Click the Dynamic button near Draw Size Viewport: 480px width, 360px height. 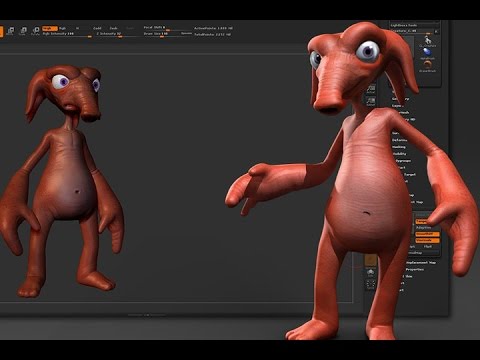point(186,34)
